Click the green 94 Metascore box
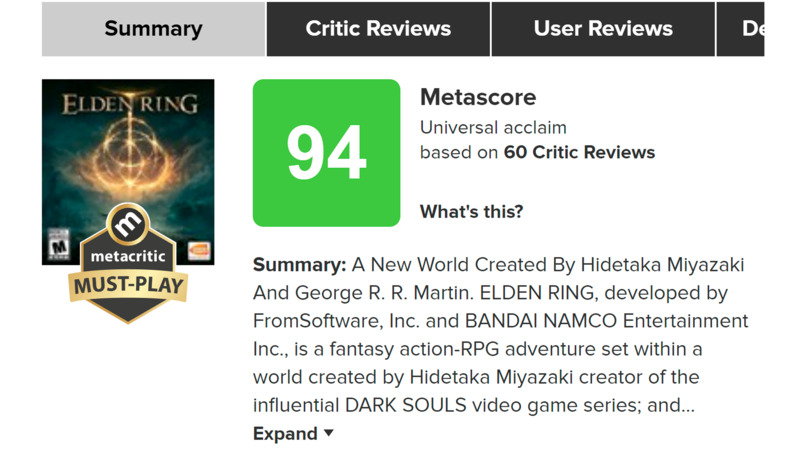This screenshot has height=470, width=800. pos(327,153)
